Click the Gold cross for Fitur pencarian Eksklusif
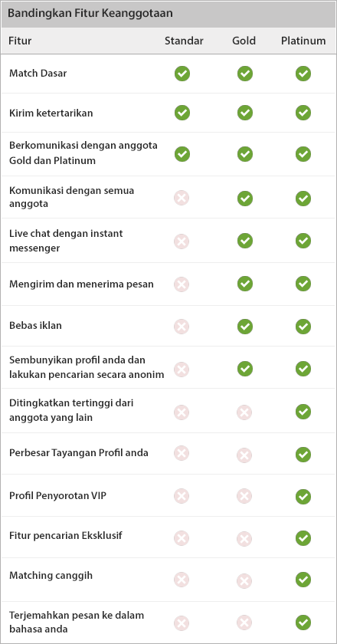This screenshot has height=644, width=337. 244,538
